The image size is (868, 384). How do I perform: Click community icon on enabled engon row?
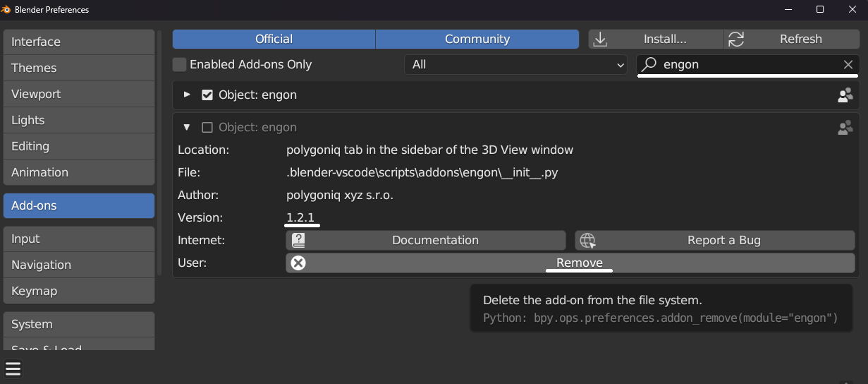(x=845, y=95)
